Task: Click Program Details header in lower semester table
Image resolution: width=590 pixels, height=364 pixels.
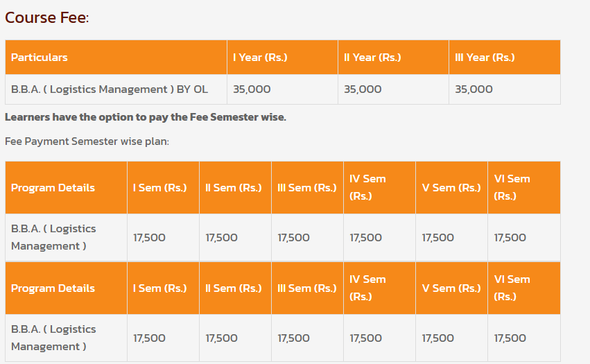Action: pyautogui.click(x=53, y=288)
